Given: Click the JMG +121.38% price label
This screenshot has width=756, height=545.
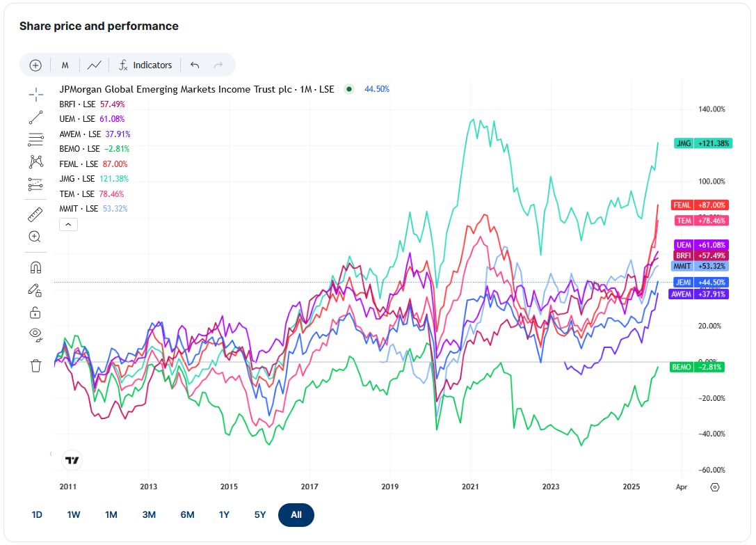Looking at the screenshot, I should [703, 143].
